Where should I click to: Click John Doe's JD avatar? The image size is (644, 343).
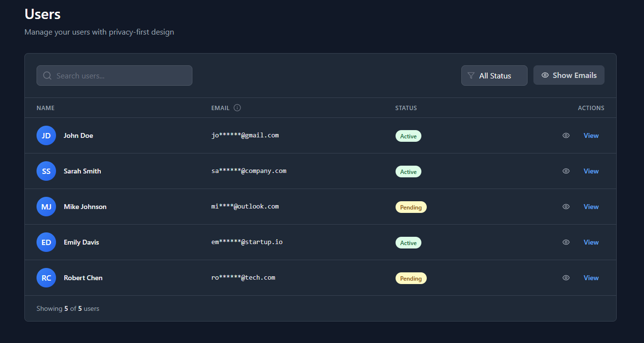[46, 135]
